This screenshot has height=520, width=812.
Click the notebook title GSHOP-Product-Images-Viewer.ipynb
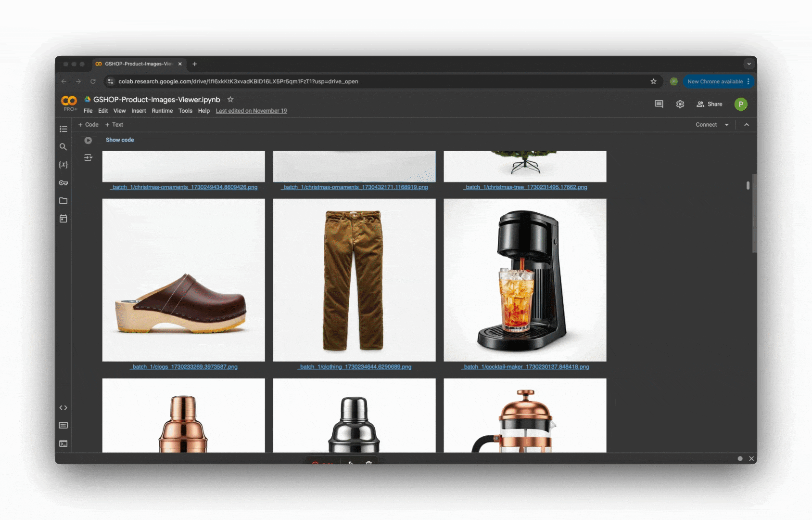(x=156, y=99)
